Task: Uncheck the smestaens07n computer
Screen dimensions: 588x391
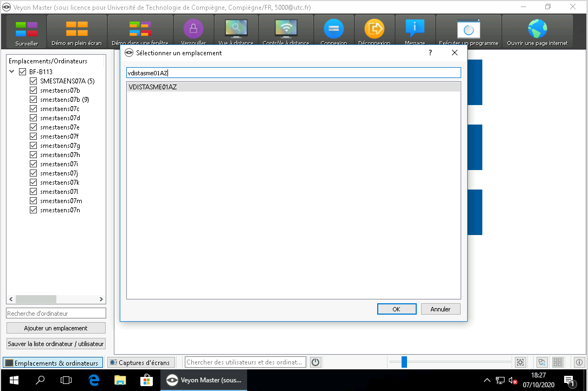Action: 33,210
